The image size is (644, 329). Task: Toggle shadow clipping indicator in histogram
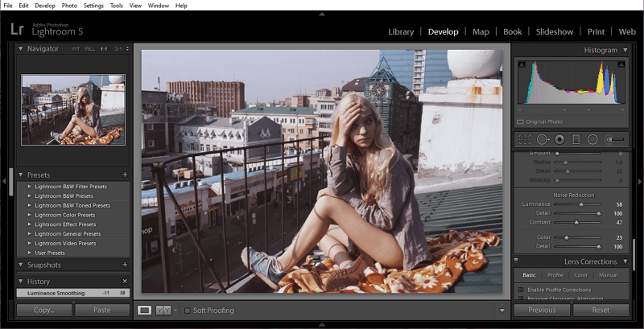coord(522,65)
